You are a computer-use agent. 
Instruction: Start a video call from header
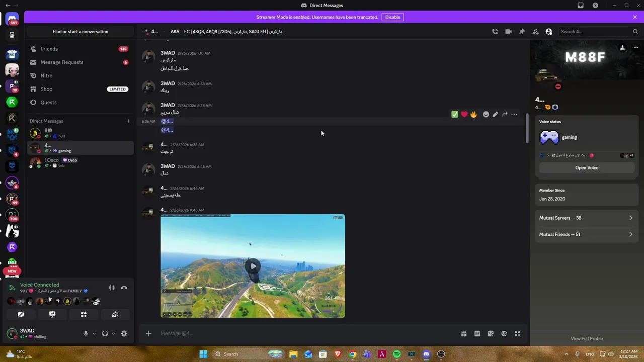click(x=508, y=31)
